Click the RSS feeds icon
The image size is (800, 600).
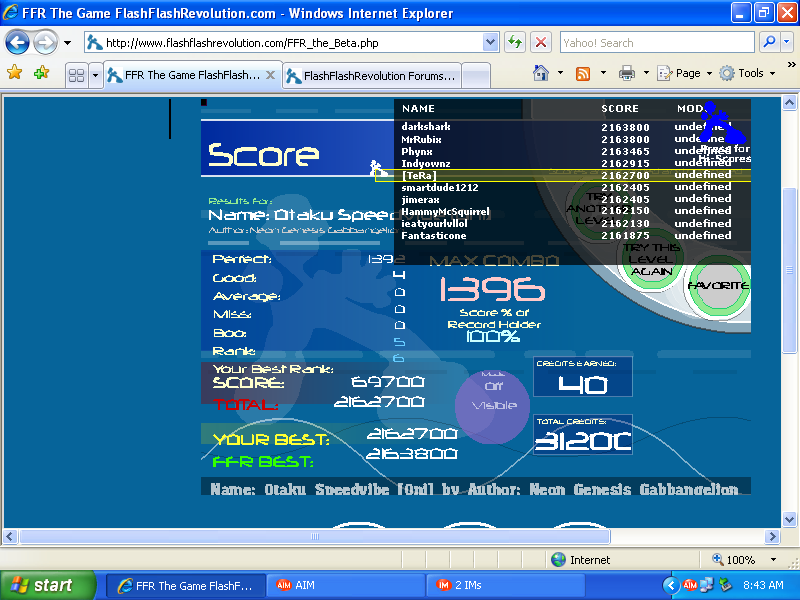(583, 73)
